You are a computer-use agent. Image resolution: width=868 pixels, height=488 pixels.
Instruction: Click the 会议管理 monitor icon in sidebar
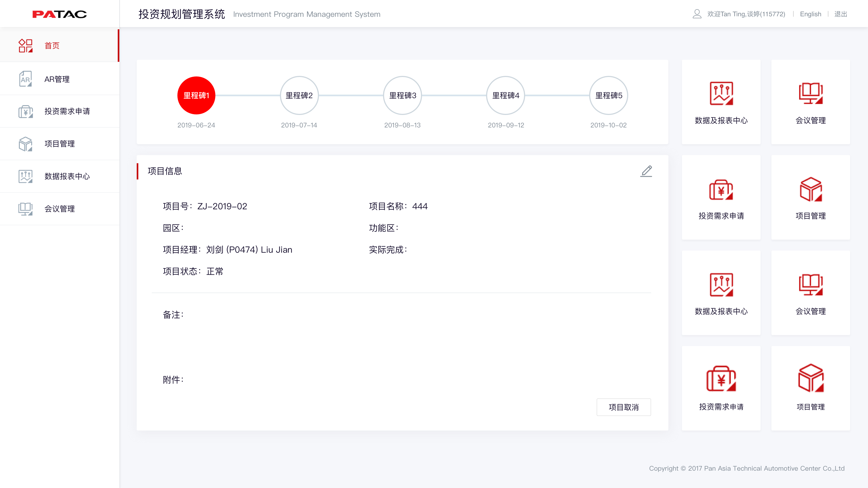pos(25,208)
